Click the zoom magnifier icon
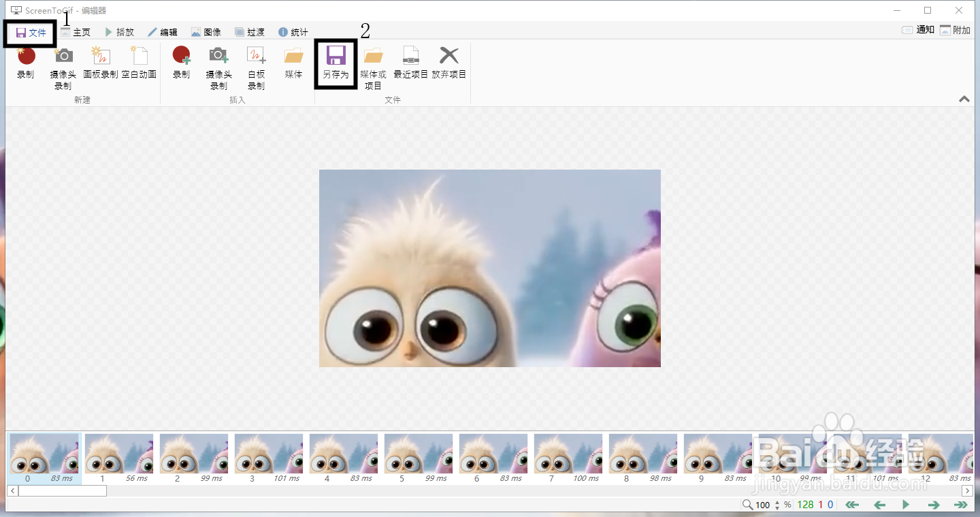Image resolution: width=980 pixels, height=517 pixels. [x=747, y=505]
